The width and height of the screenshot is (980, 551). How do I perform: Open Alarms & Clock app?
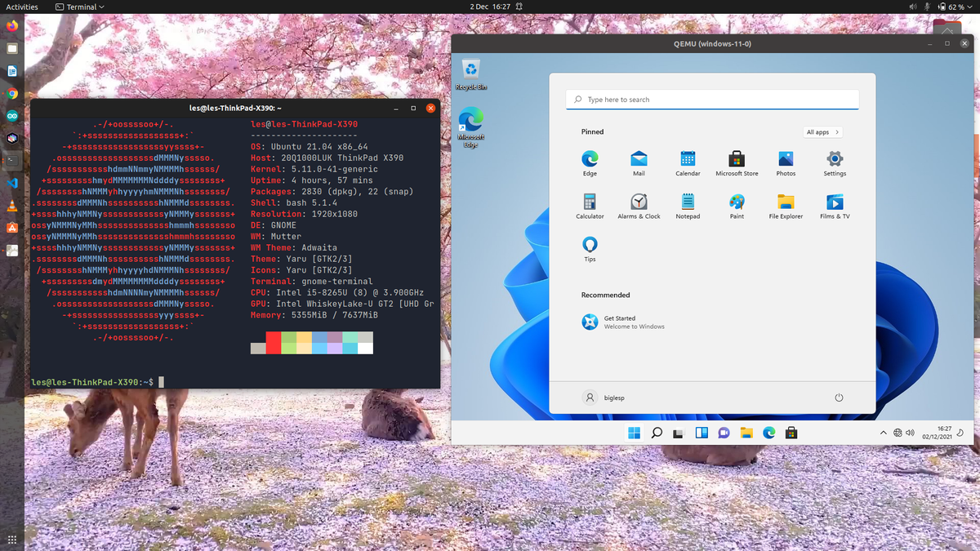[x=639, y=205]
